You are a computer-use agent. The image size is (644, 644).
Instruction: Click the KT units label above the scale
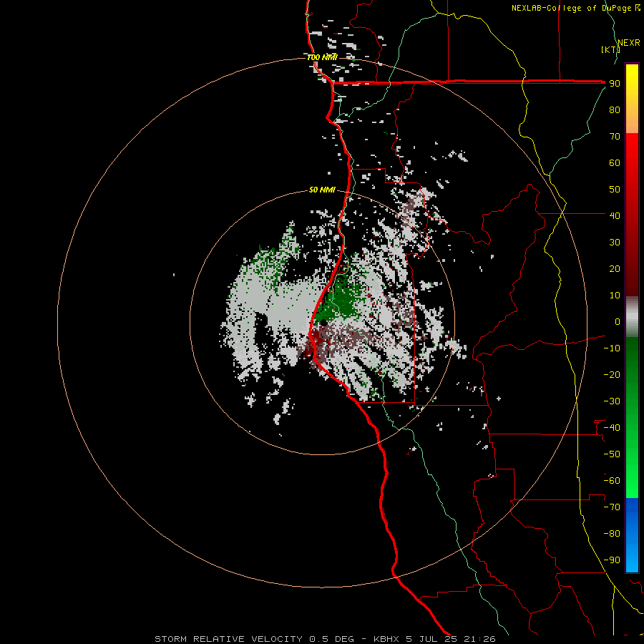pyautogui.click(x=610, y=49)
